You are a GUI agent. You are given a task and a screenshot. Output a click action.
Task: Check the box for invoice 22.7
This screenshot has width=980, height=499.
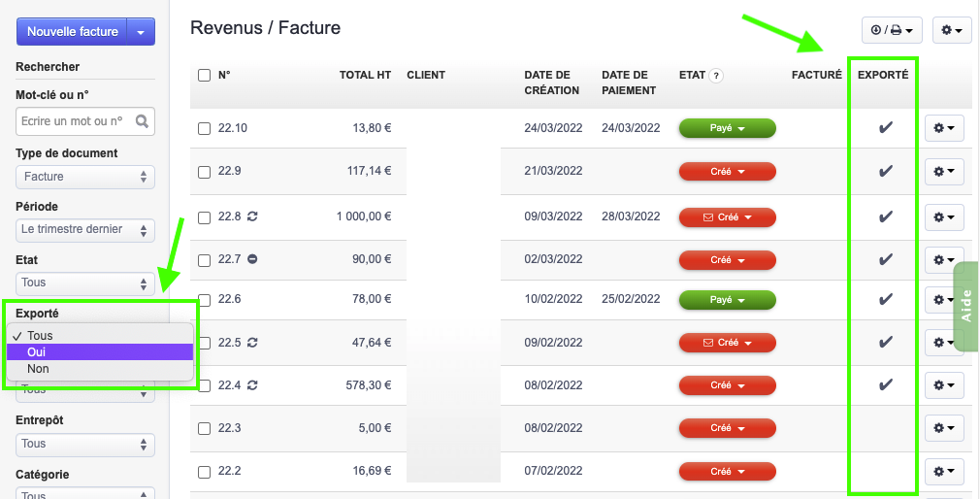click(x=205, y=259)
